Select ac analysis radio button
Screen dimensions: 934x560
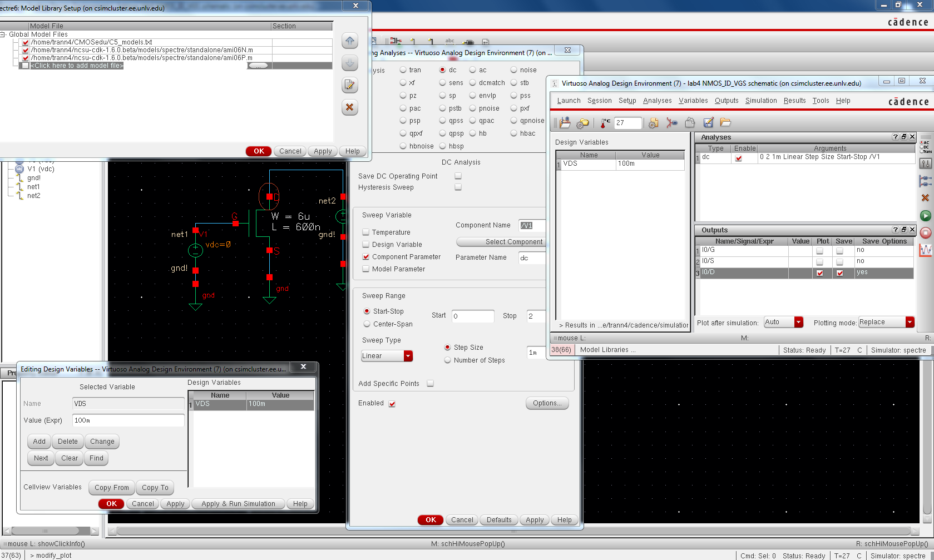pyautogui.click(x=472, y=70)
